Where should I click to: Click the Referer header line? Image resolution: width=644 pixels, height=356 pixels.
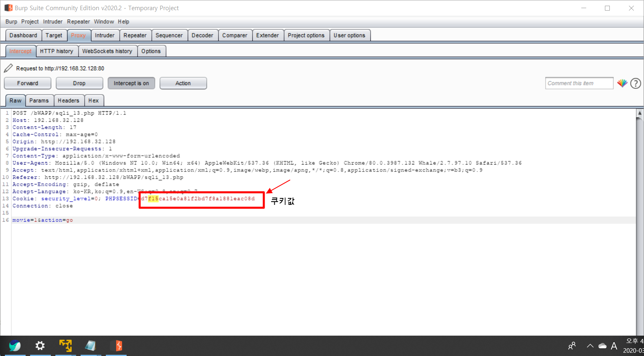coord(98,177)
